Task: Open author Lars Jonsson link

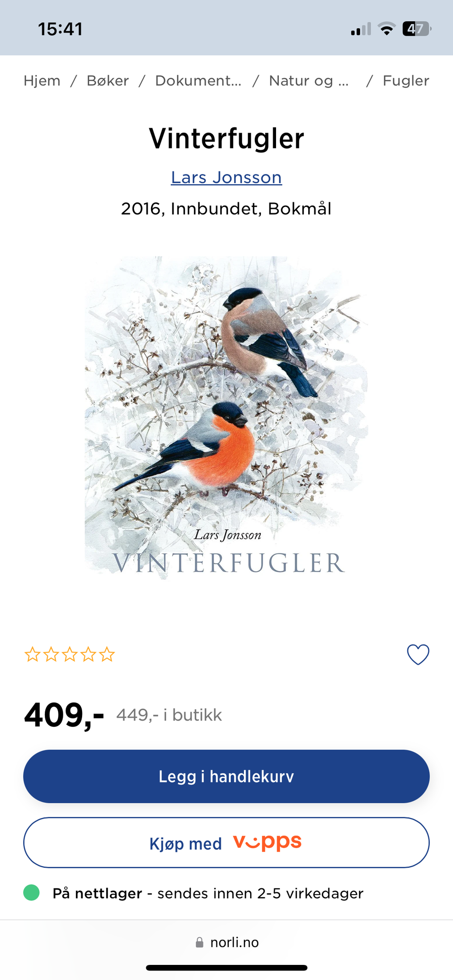Action: coord(226,177)
